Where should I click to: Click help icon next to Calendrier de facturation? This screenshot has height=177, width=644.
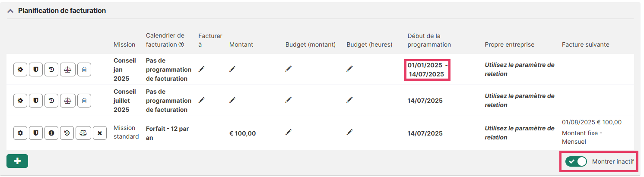181,44
